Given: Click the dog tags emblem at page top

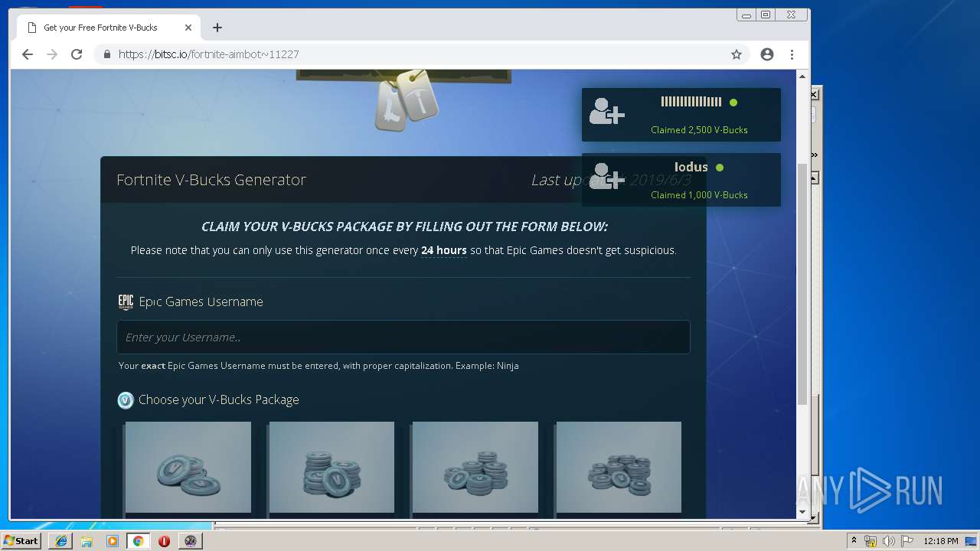Looking at the screenshot, I should pos(407,102).
